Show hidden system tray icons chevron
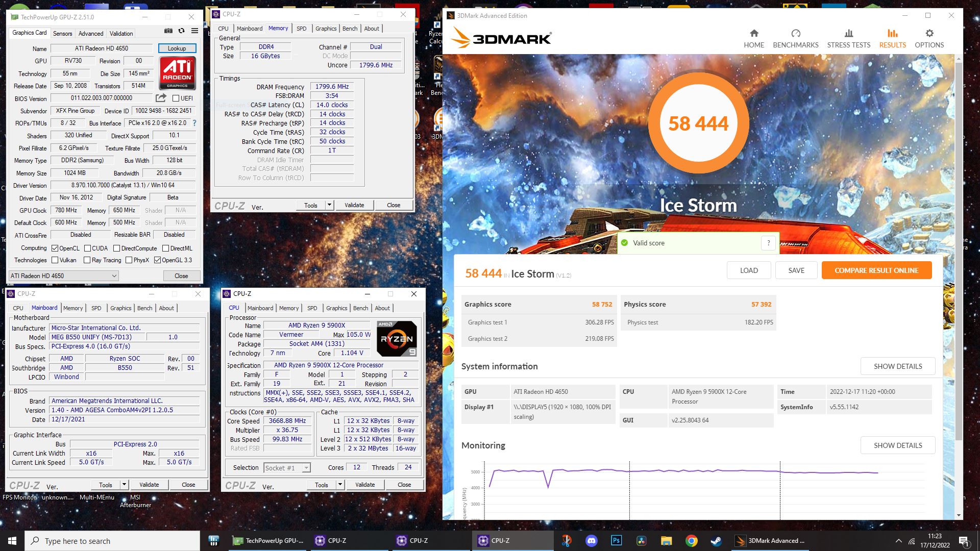Viewport: 980px width, 551px height. (x=898, y=541)
